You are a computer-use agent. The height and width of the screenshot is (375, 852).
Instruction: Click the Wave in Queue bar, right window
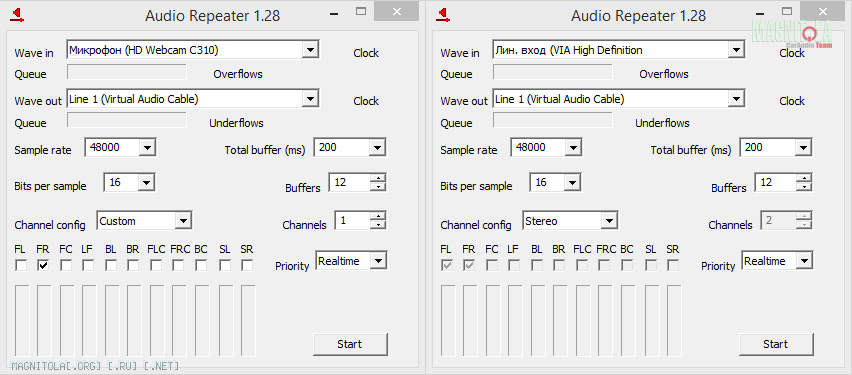click(553, 72)
